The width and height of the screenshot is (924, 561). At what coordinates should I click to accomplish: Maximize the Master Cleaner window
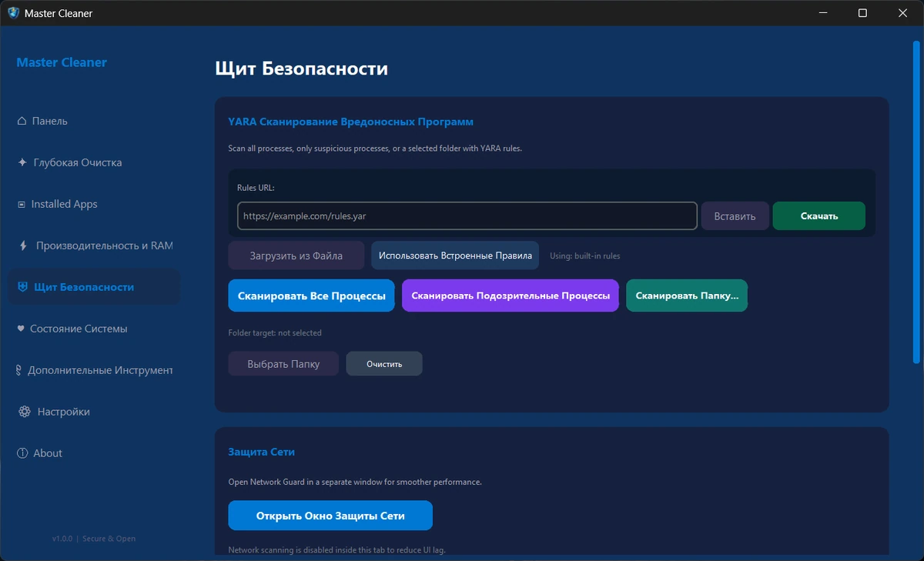click(x=862, y=13)
